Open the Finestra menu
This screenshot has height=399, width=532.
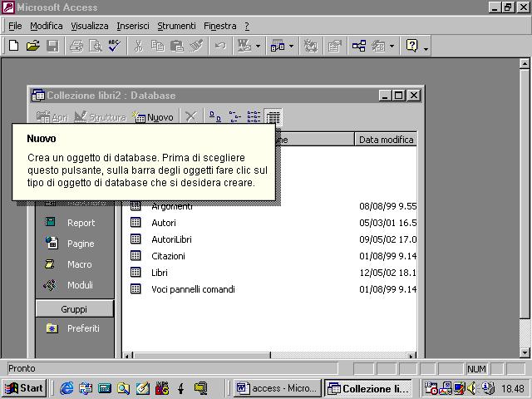click(219, 26)
